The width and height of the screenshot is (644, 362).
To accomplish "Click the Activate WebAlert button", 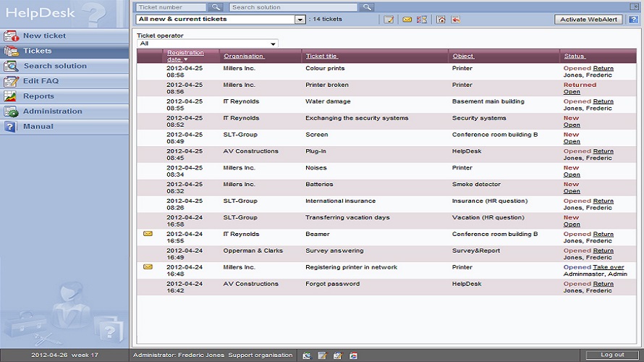I will pos(588,20).
